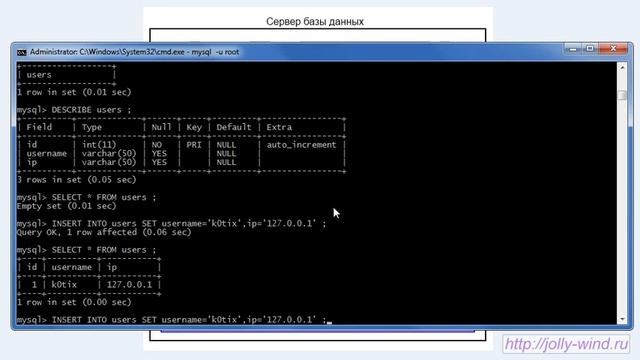Click the scrollbar down arrow
Screen dimensions: 640x360
[x=622, y=319]
